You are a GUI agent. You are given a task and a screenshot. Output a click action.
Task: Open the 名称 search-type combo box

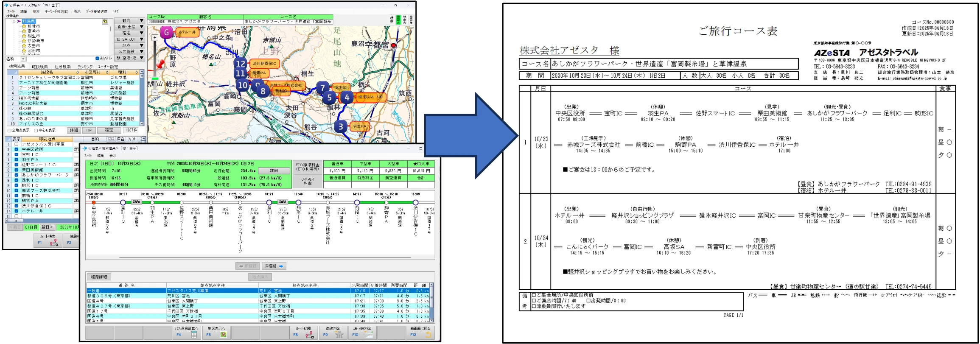pos(15,59)
